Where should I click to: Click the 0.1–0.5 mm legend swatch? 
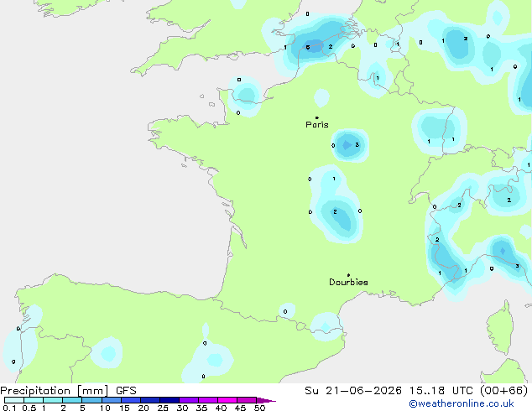pyautogui.click(x=14, y=400)
